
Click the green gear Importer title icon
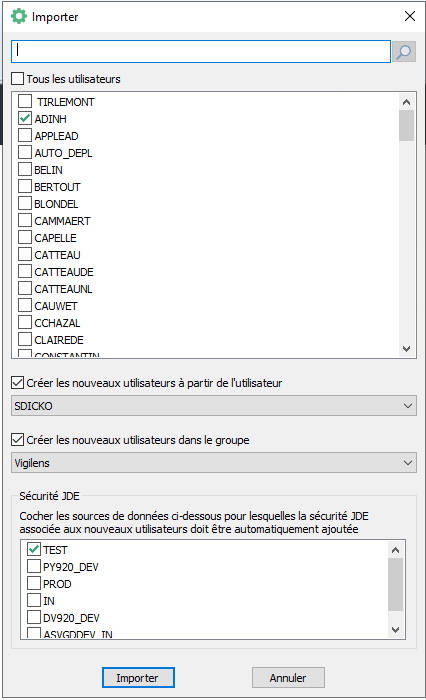19,17
